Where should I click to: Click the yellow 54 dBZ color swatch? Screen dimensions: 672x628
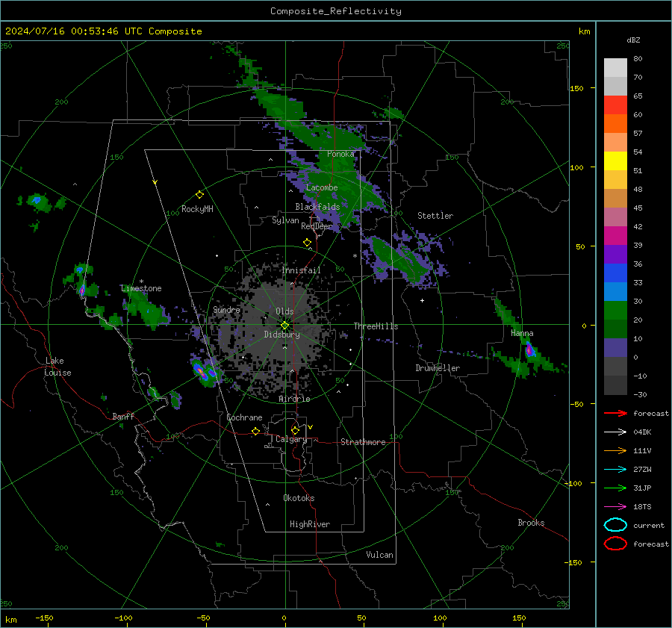tap(615, 161)
